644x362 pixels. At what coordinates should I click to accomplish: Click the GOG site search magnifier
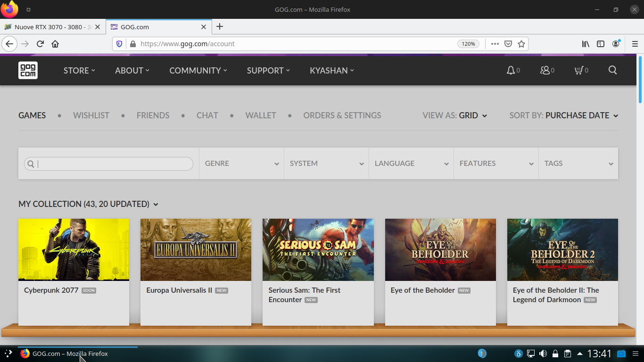tap(612, 70)
